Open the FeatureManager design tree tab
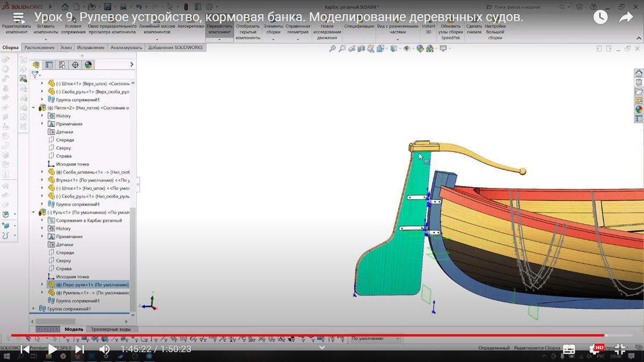Viewport: 644px width, 362px height. pyautogui.click(x=36, y=65)
